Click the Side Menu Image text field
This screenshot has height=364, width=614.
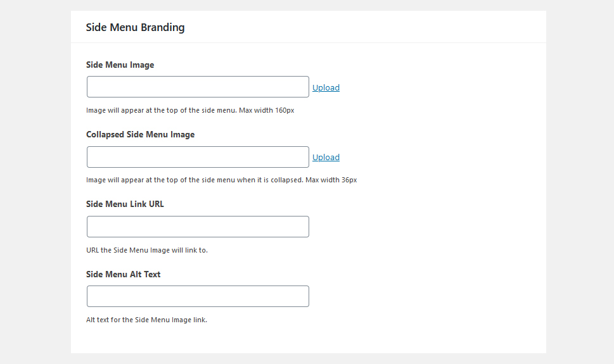198,87
